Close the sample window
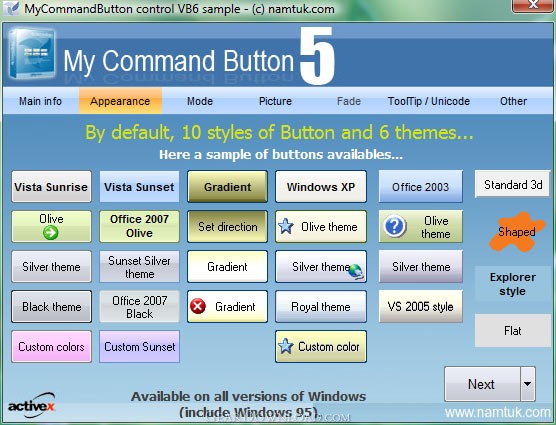This screenshot has height=425, width=556. (533, 5)
